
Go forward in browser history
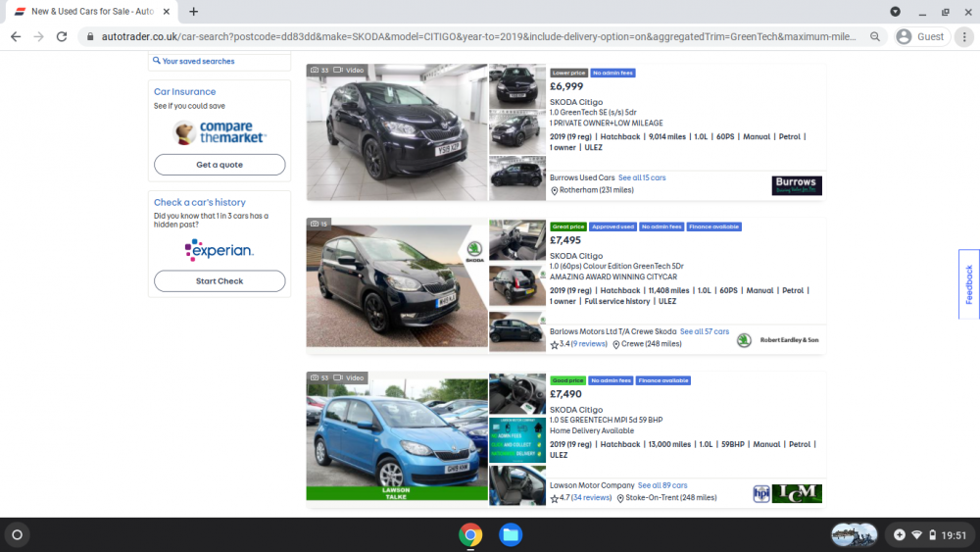(39, 37)
